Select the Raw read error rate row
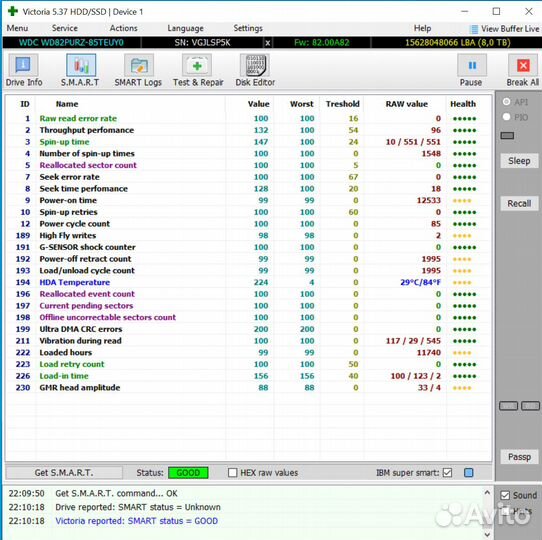 click(x=248, y=119)
